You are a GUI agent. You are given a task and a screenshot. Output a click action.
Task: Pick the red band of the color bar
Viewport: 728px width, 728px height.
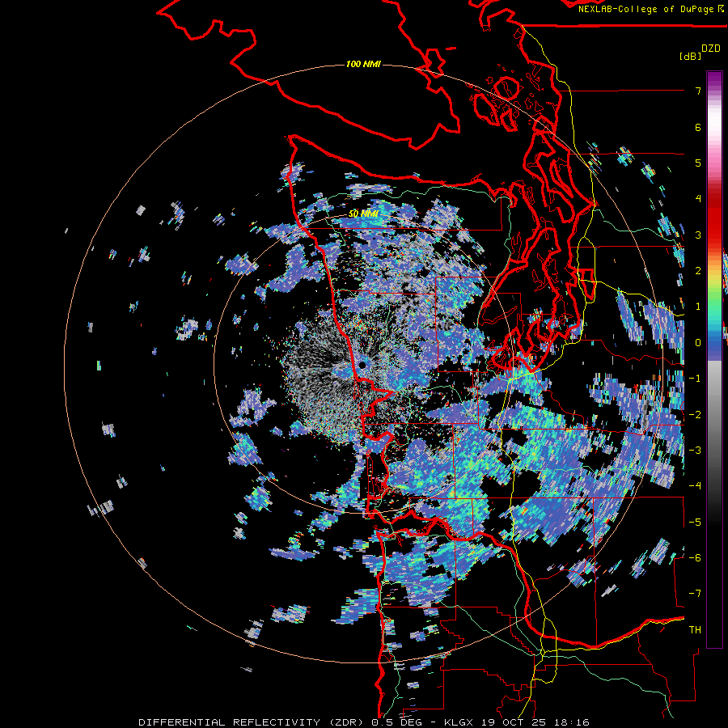[x=714, y=218]
